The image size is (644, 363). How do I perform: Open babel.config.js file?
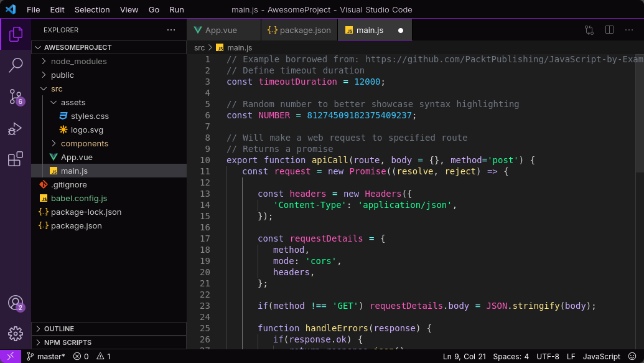coord(109,198)
